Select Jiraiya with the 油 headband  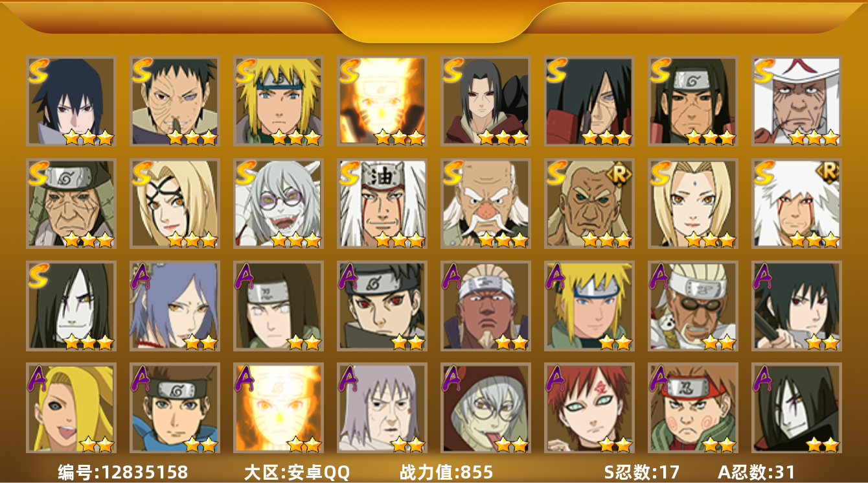click(382, 204)
